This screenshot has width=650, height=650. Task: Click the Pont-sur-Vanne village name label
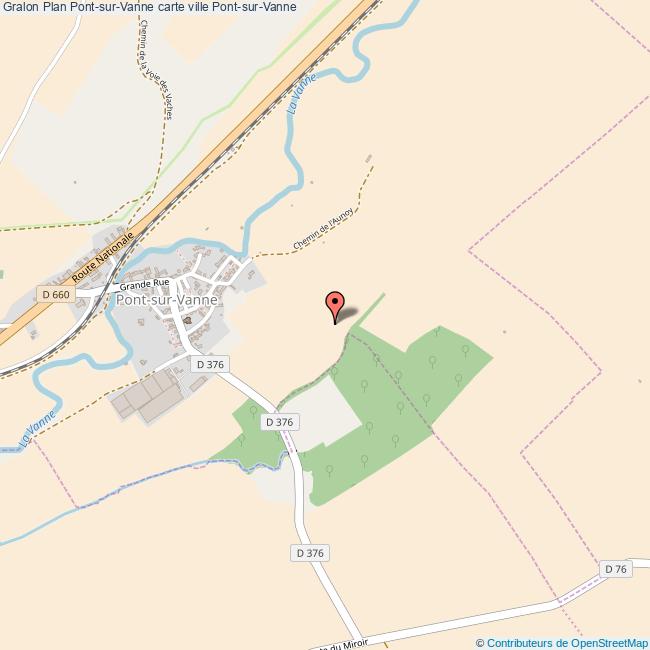coord(167,300)
